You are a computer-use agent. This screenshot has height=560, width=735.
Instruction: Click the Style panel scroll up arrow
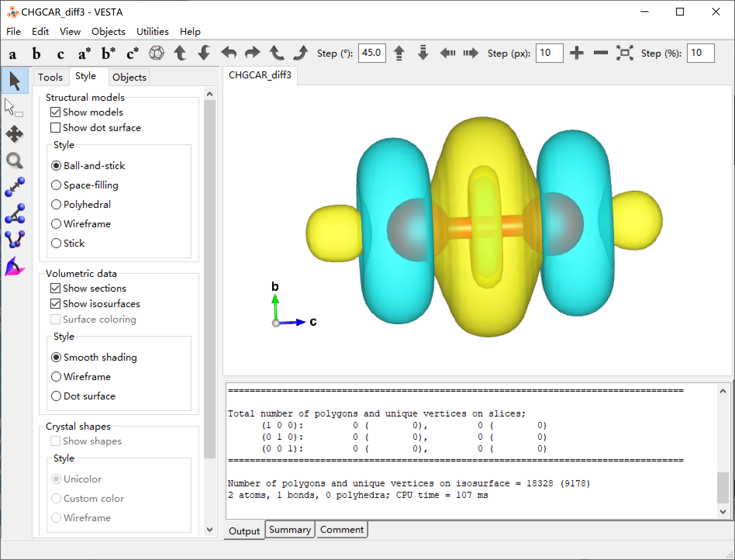coord(210,94)
